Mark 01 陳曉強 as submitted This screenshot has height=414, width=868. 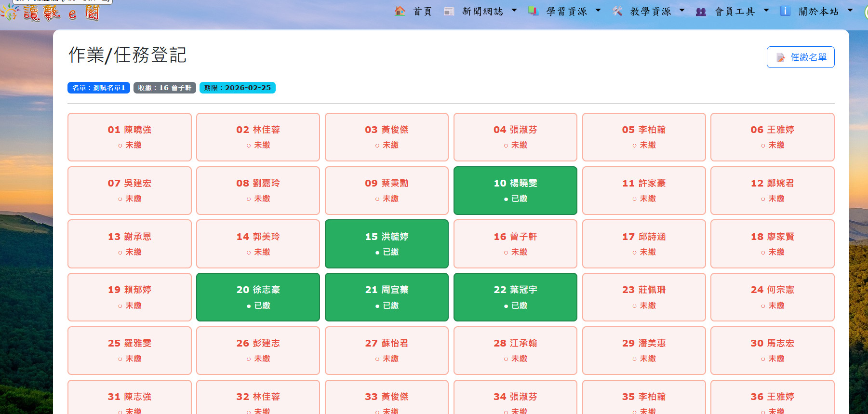(x=129, y=137)
